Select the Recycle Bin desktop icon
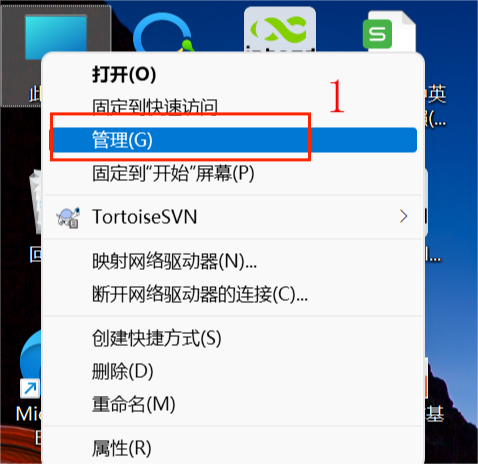The height and width of the screenshot is (464, 478). (x=35, y=202)
